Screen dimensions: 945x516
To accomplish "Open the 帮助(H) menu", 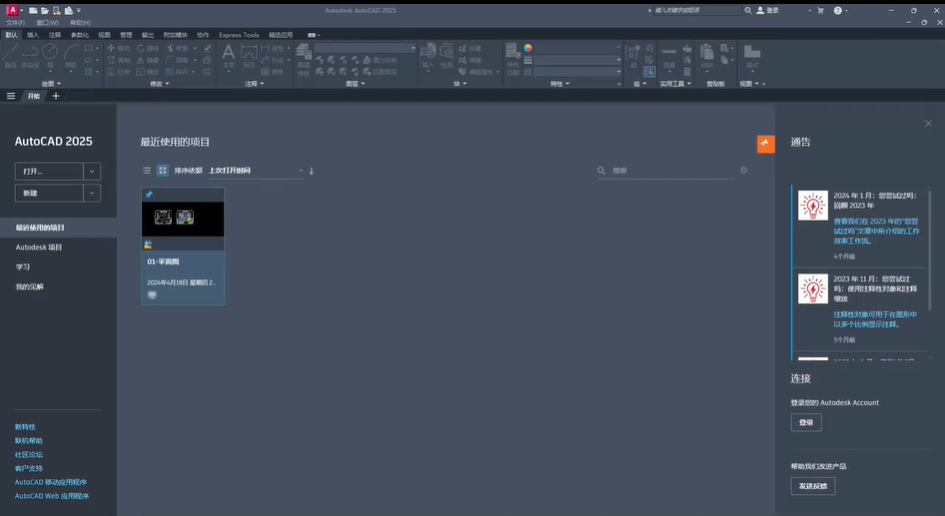I will click(x=80, y=23).
